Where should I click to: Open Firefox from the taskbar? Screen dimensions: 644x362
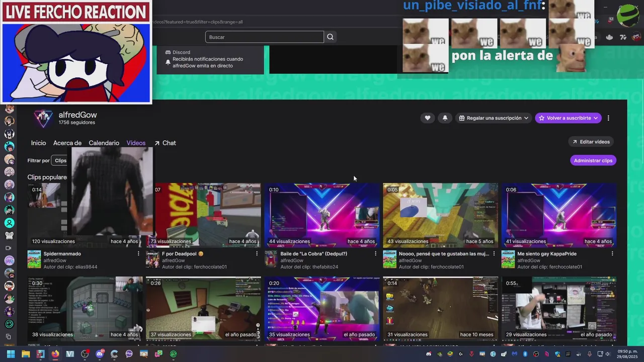tap(55, 354)
